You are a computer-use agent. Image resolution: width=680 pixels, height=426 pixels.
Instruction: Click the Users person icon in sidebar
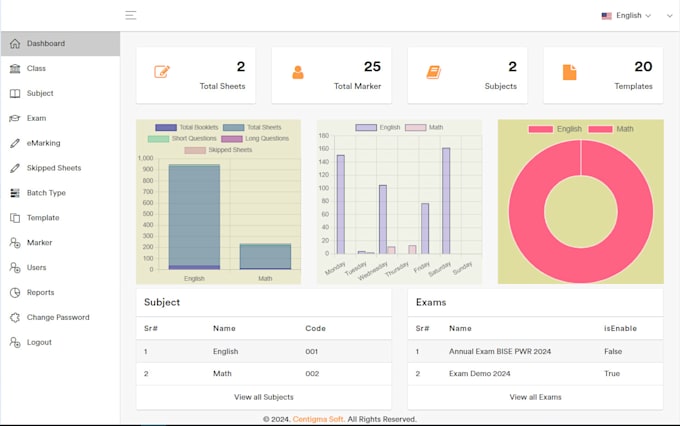point(15,268)
